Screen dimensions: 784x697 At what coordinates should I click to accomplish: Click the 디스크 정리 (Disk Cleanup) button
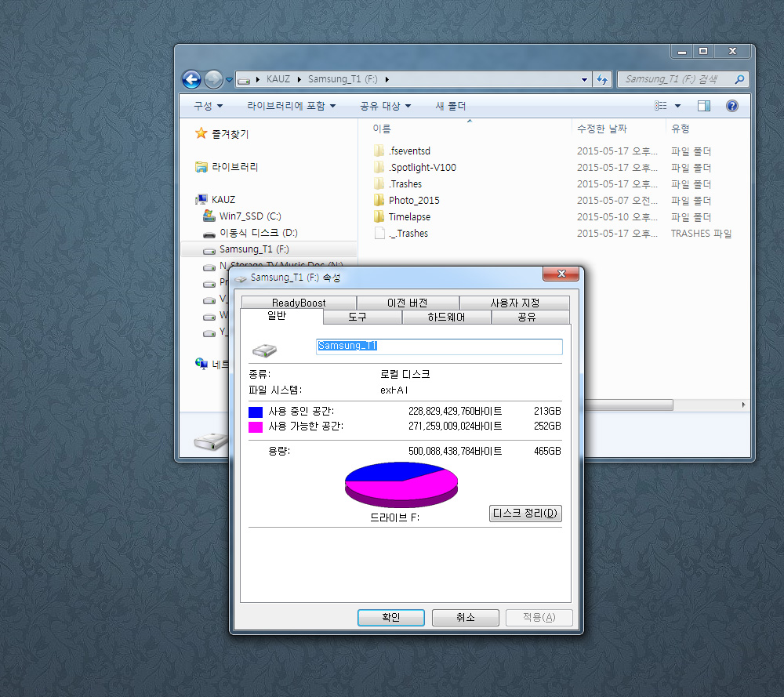tap(525, 514)
